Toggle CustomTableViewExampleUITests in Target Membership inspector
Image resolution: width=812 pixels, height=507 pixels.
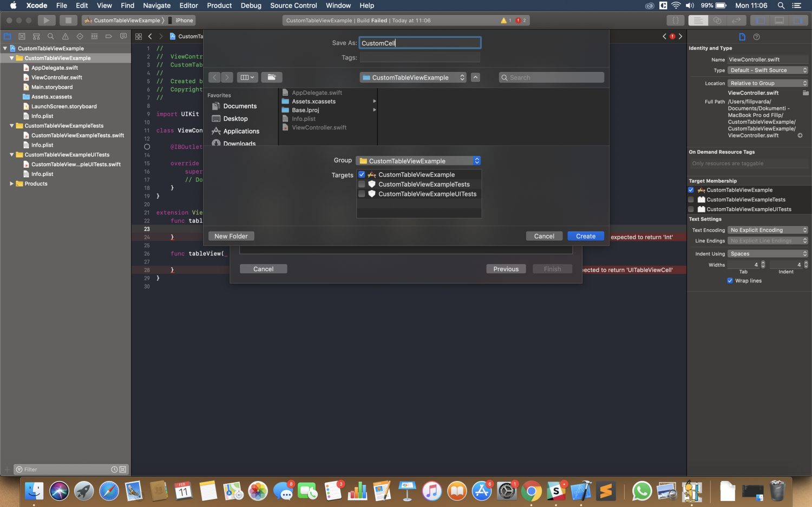coord(691,209)
